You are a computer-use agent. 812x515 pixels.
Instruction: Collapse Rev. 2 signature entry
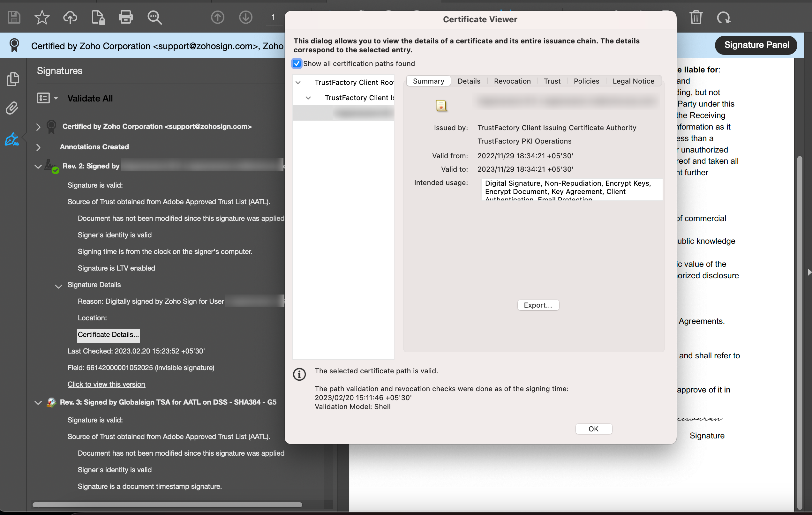(38, 167)
